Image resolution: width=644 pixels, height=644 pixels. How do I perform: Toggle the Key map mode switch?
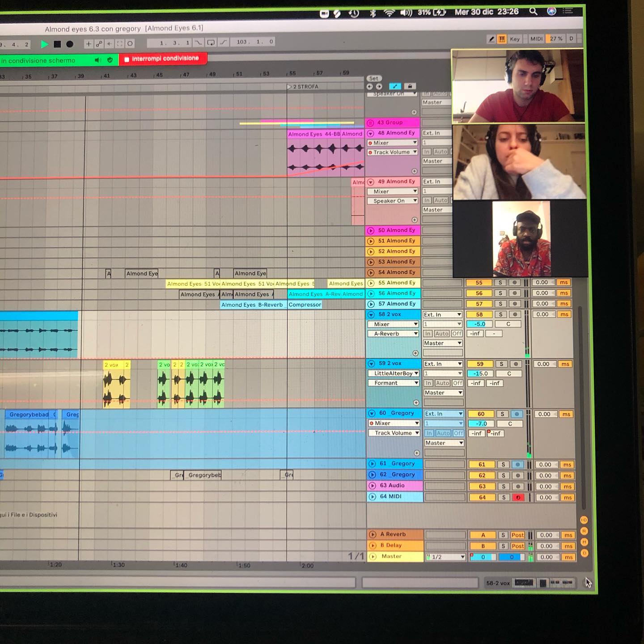515,39
